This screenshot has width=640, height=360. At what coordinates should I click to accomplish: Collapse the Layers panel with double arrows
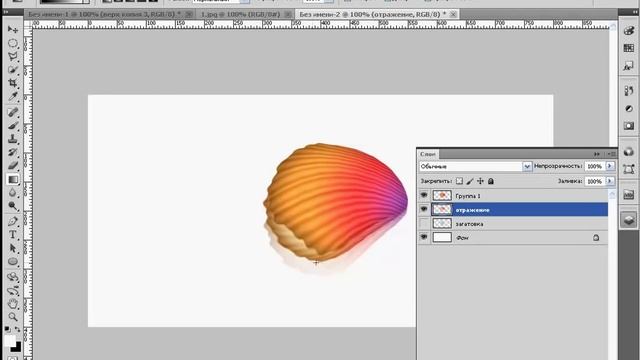(x=597, y=154)
